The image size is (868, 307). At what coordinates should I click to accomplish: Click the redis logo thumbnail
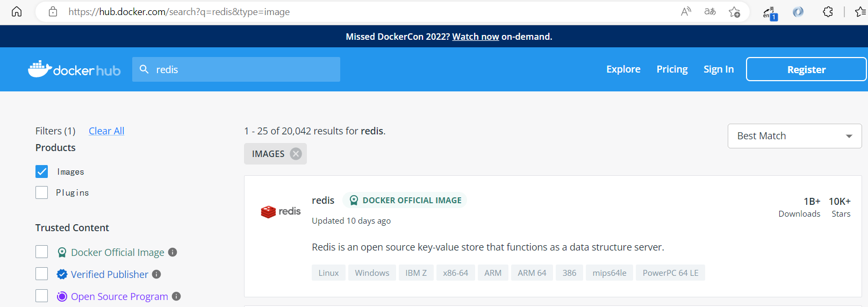[281, 211]
